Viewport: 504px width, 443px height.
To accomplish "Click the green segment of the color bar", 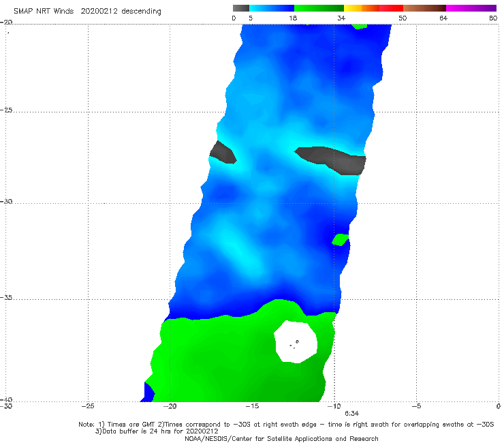I will click(x=319, y=8).
